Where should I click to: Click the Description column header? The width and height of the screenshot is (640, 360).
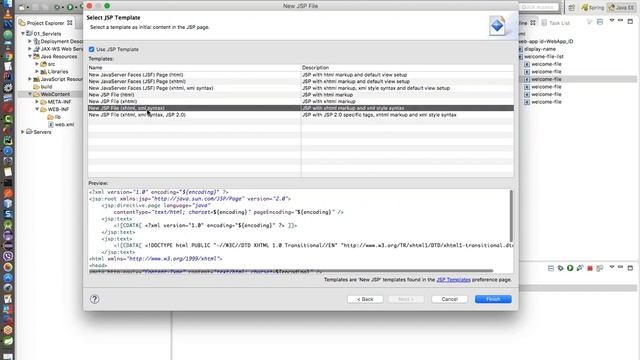point(407,68)
